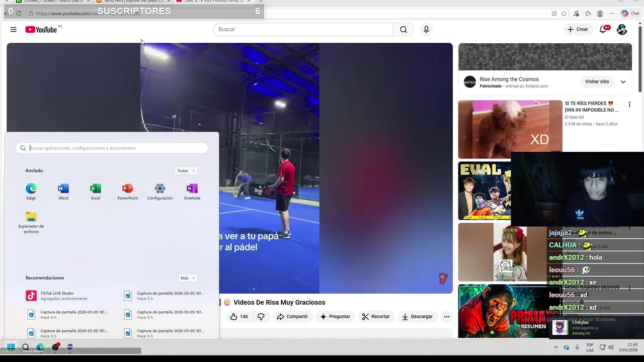644x362 pixels.
Task: Open El Gato XD channel name
Action: pyautogui.click(x=574, y=117)
